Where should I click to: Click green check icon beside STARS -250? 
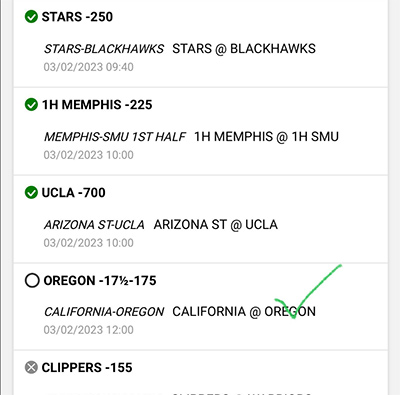click(31, 17)
